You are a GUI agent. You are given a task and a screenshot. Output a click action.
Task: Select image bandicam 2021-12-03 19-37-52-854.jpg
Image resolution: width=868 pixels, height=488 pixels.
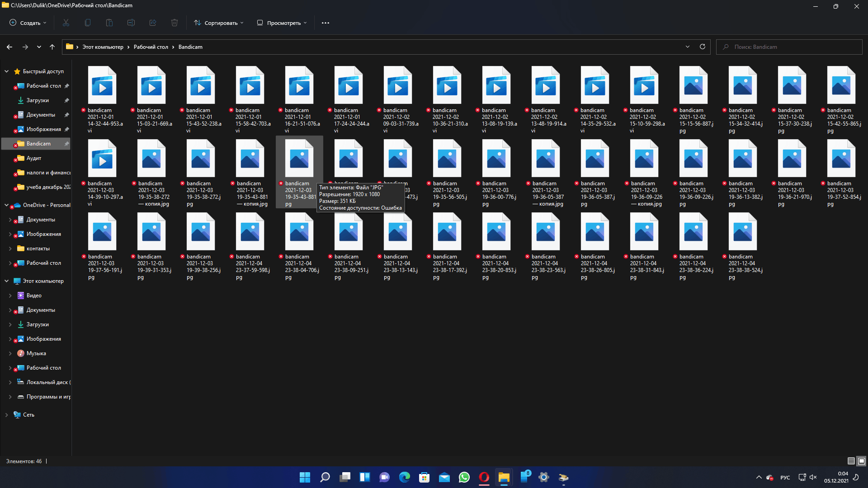[x=841, y=173]
